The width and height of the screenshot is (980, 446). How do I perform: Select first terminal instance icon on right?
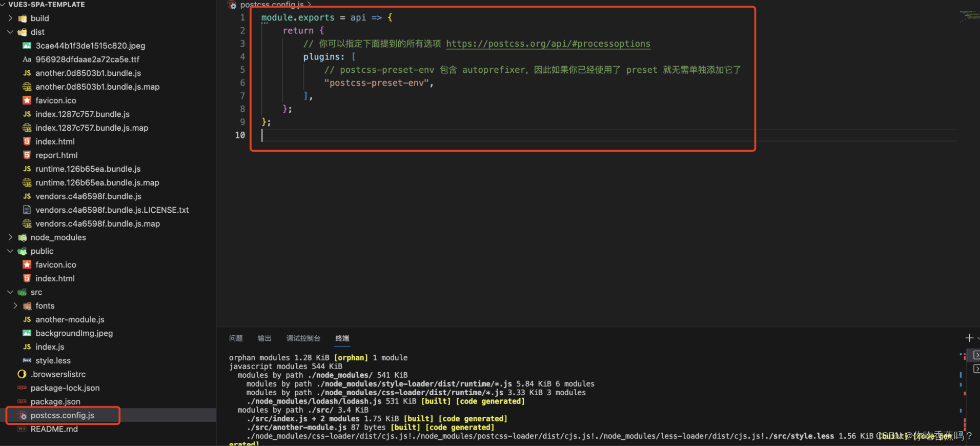click(976, 355)
